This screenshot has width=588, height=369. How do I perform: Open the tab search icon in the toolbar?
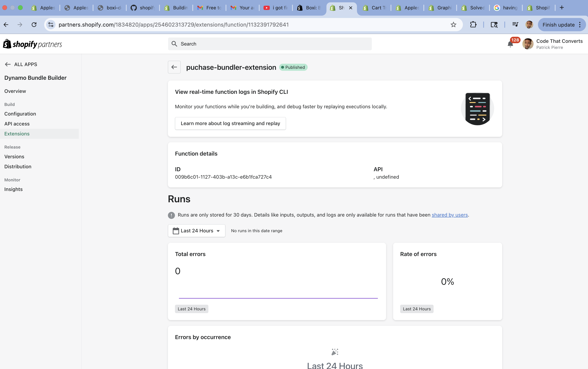tap(494, 25)
